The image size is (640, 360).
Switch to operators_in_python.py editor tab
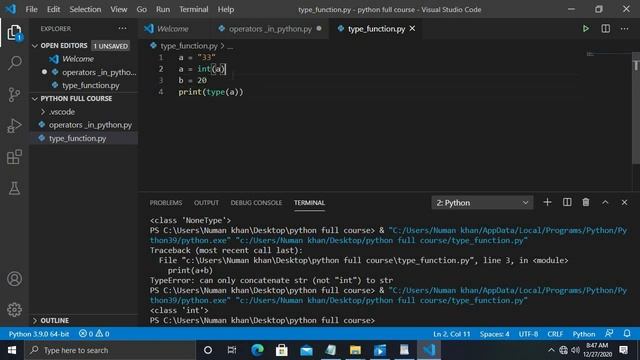(x=270, y=29)
